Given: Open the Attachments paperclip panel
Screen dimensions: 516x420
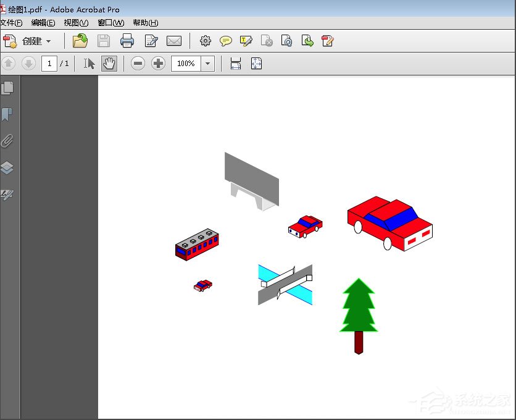Looking at the screenshot, I should (7, 141).
